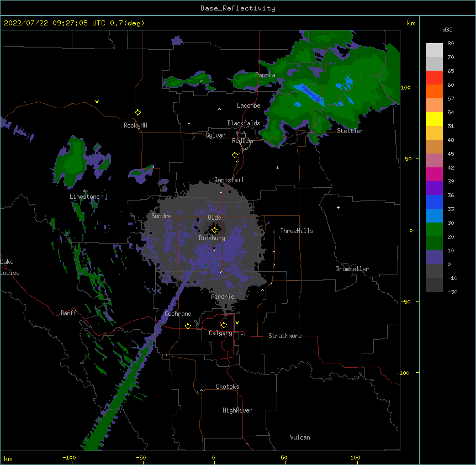The image size is (476, 465).
Task: Click the yellow V marker northwest of RockyMH
Action: [x=97, y=102]
